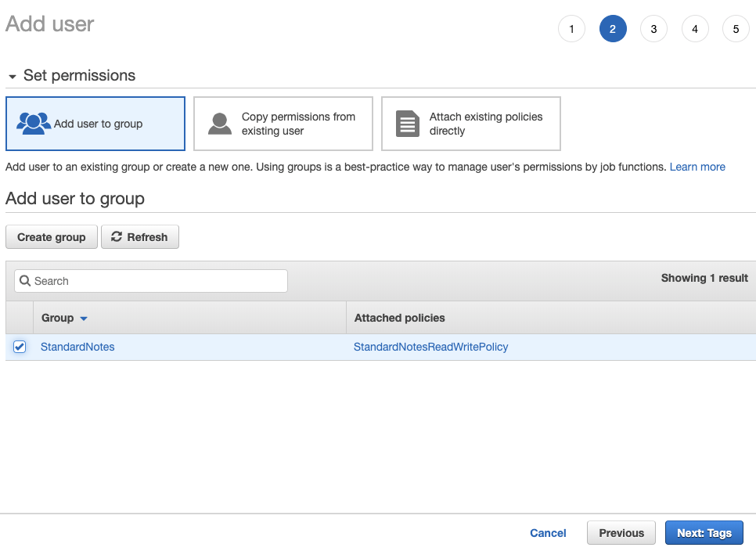This screenshot has width=756, height=551.
Task: Select step 4 circle indicator
Action: tap(695, 30)
